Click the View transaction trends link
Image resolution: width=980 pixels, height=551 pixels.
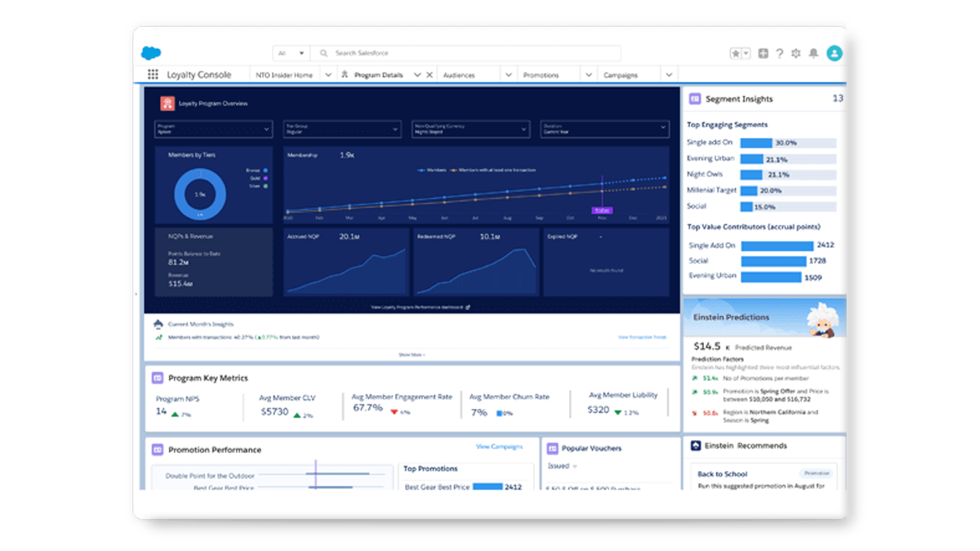click(642, 337)
